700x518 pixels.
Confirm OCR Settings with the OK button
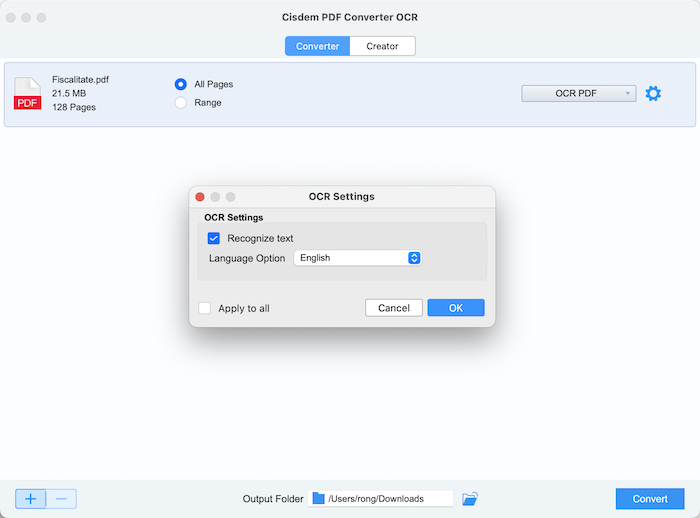(x=456, y=308)
